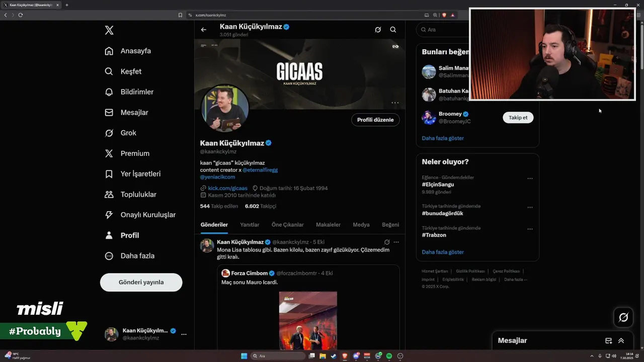Open the profile avatar picture

coord(225,108)
